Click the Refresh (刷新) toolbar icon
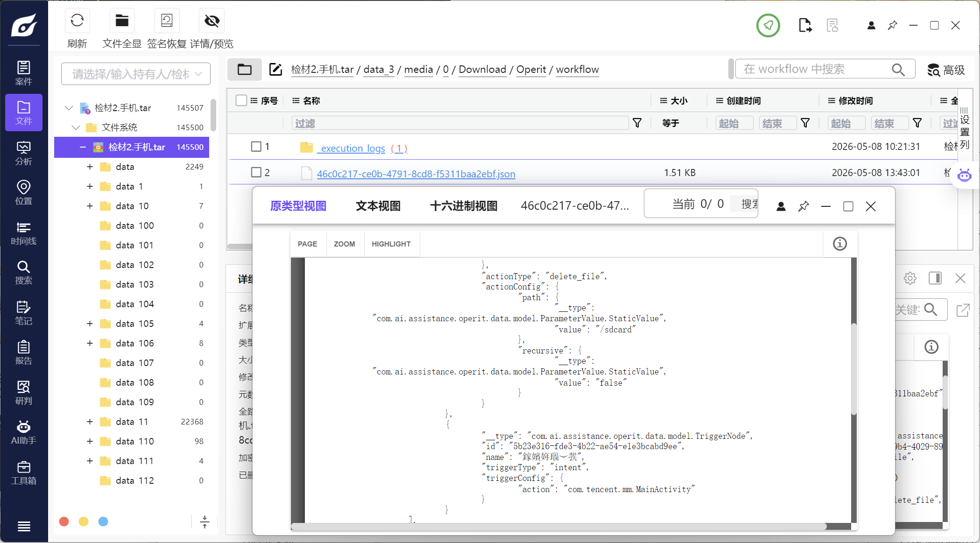The height and width of the screenshot is (543, 980). [x=77, y=21]
